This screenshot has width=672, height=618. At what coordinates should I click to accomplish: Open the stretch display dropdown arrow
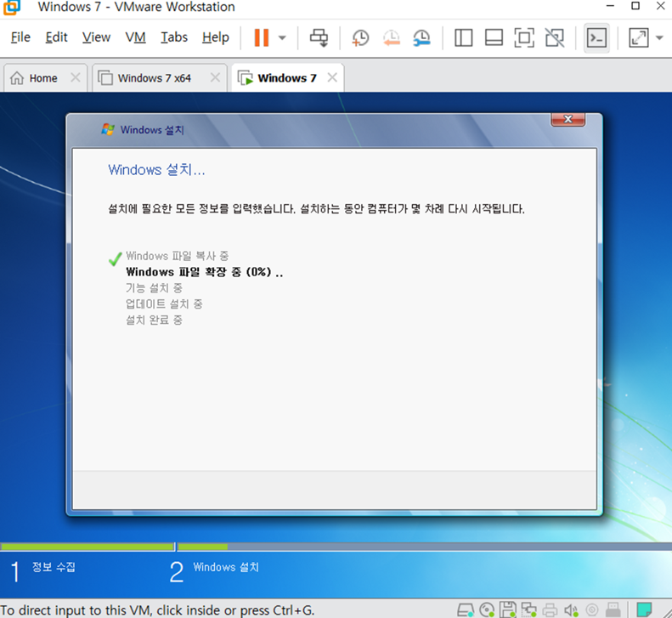pos(659,37)
